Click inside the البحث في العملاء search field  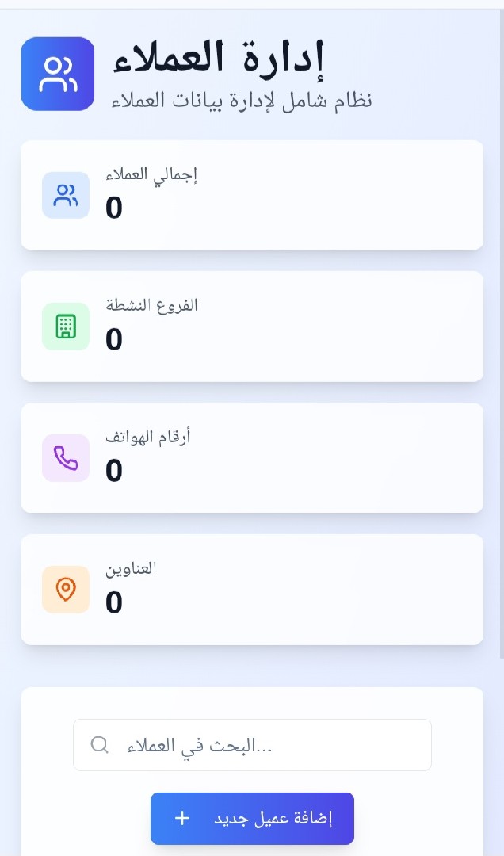pos(252,744)
